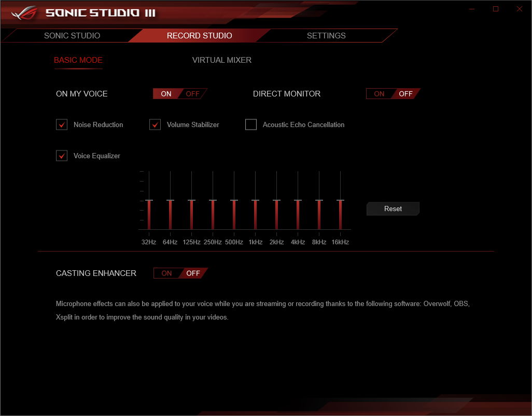Switch to the SETTINGS tab
Viewport: 532px width, 416px height.
click(326, 35)
